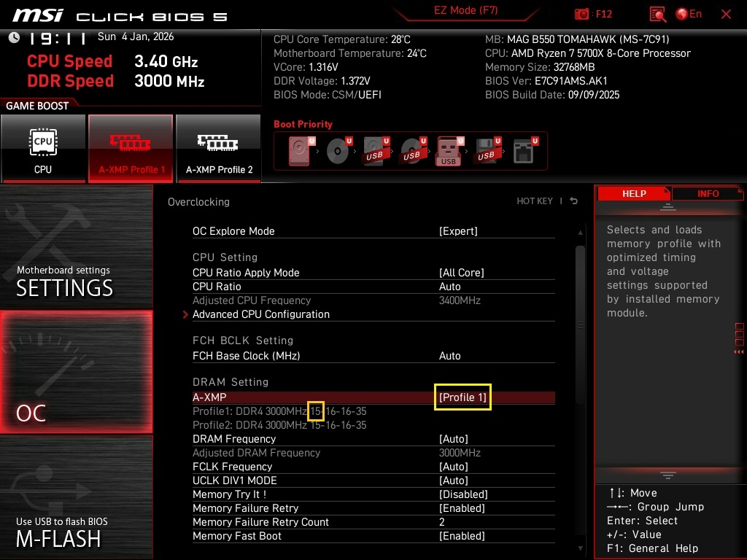Click the scrollbar down arrow of settings list
Viewport: 747px width, 560px height.
click(580, 548)
